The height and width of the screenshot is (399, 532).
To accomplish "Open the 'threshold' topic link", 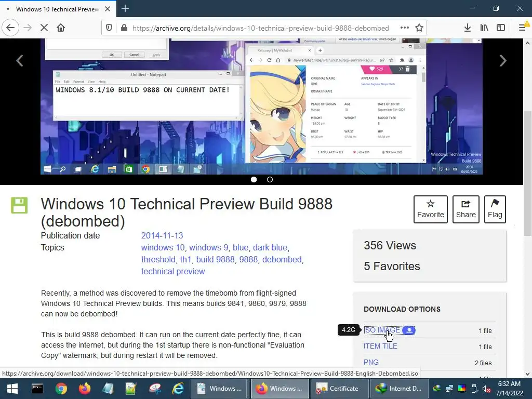I will pos(158,260).
